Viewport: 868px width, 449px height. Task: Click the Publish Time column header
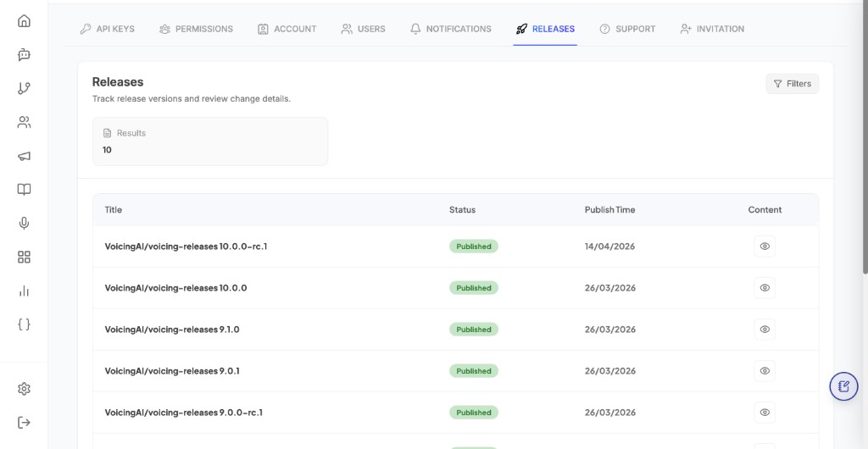tap(609, 209)
